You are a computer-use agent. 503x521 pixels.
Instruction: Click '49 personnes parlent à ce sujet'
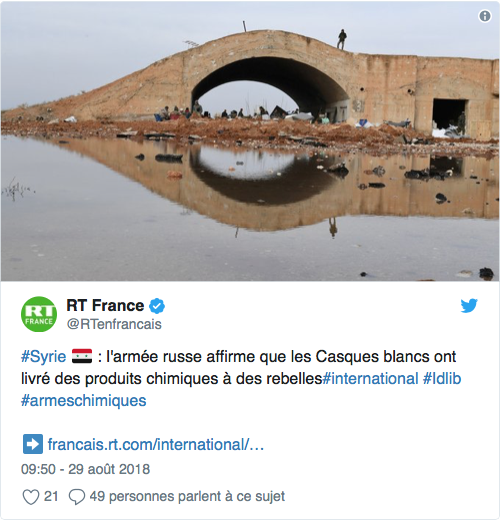pyautogui.click(x=187, y=497)
